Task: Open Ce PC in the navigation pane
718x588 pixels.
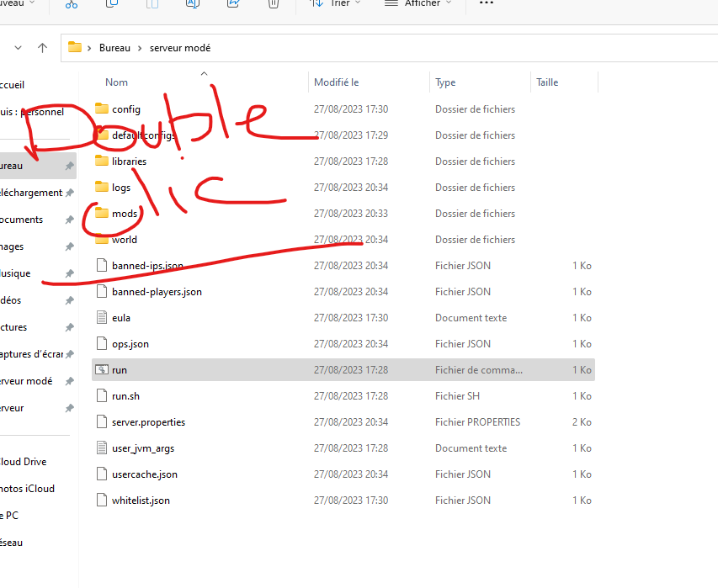Action: coord(9,516)
